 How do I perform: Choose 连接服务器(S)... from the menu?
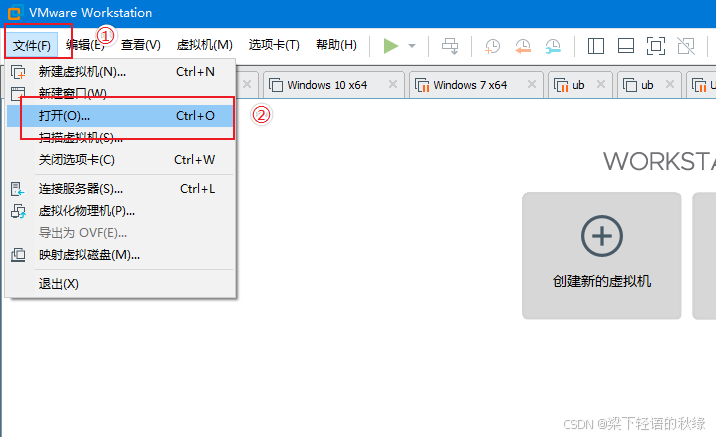pyautogui.click(x=121, y=189)
